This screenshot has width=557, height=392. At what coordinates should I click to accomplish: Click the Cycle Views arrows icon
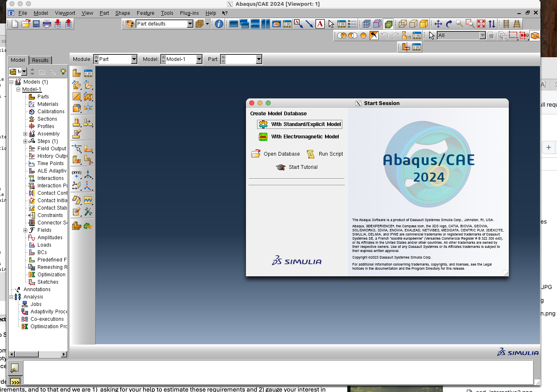pyautogui.click(x=492, y=24)
